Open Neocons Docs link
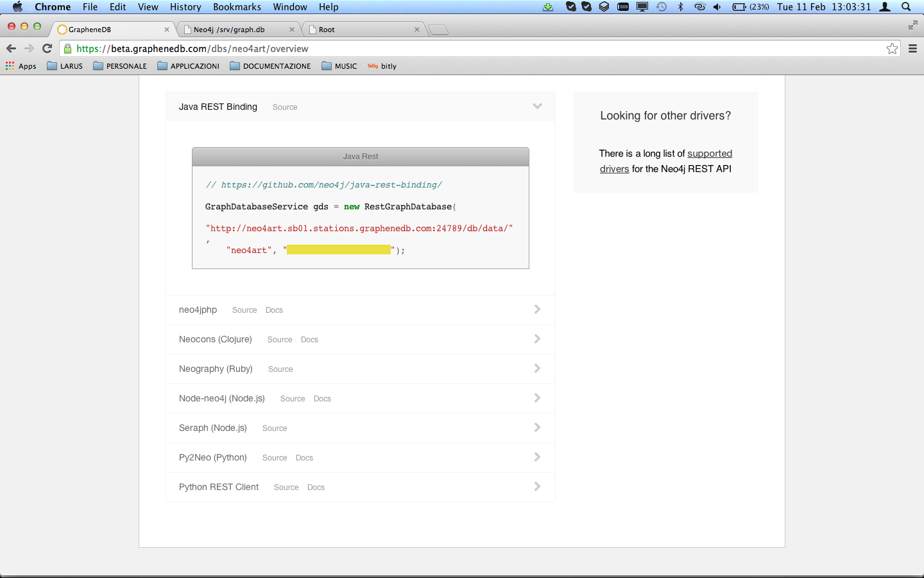The image size is (924, 578). (x=309, y=340)
